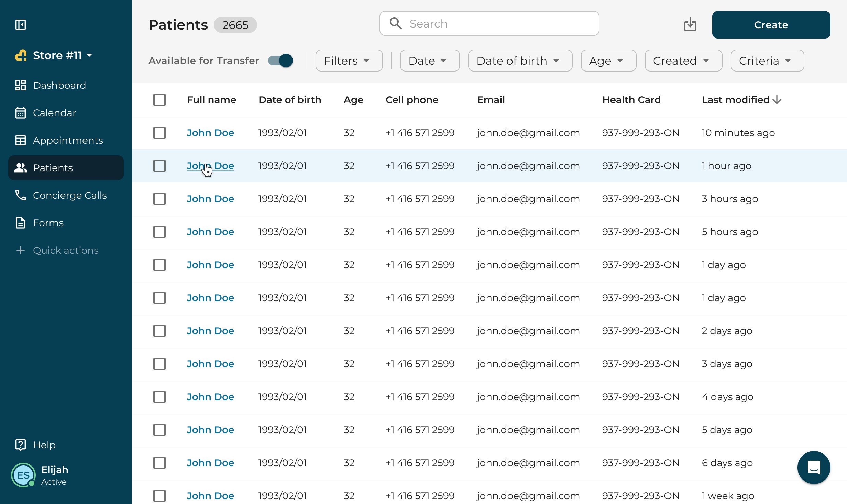Screen dimensions: 847x504
Task: Open Appointments from the sidebar
Action: pos(66,140)
